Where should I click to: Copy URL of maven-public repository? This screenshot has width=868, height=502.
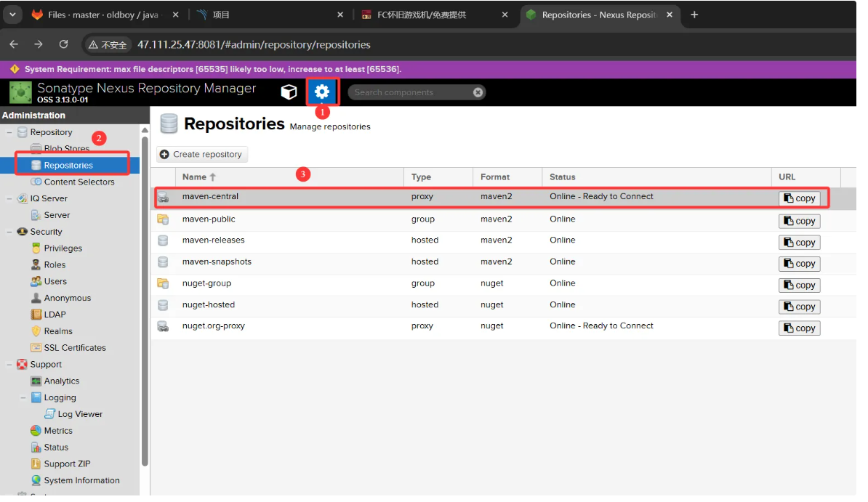[800, 221]
